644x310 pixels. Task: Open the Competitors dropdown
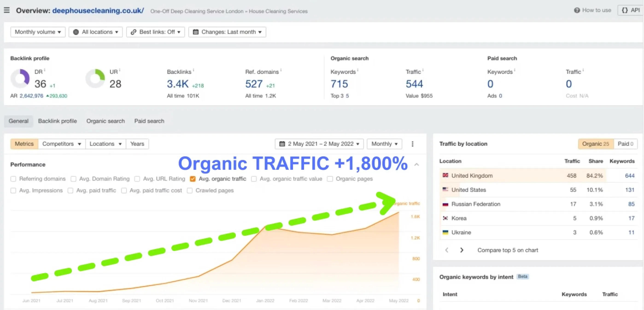point(61,144)
